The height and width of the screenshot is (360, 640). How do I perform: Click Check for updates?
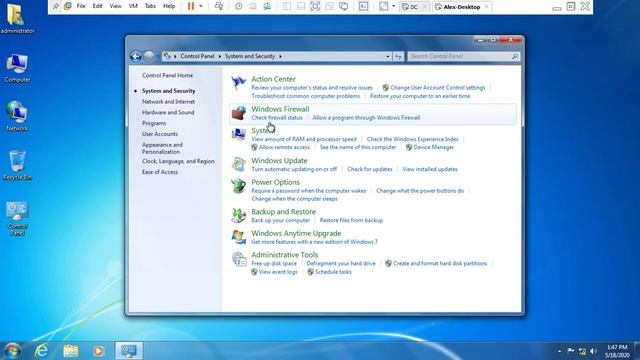point(369,169)
